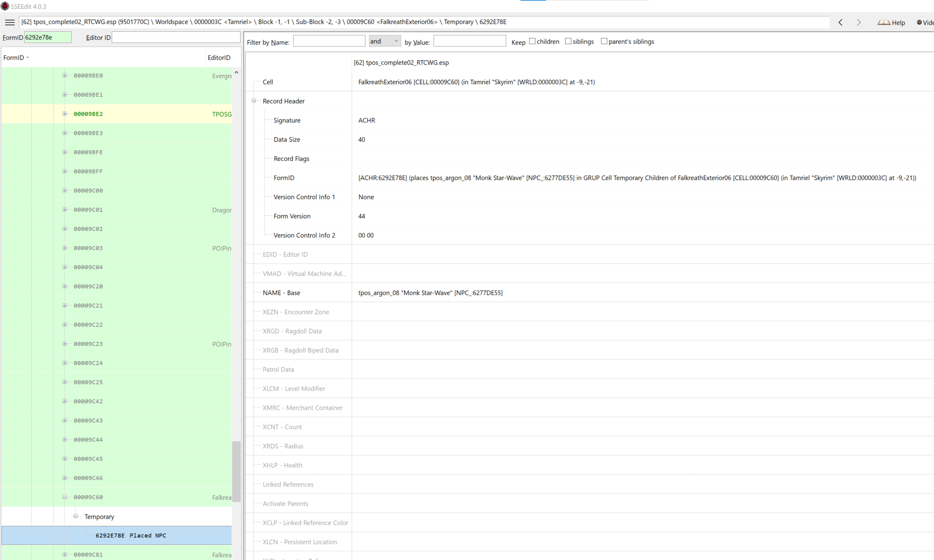
Task: Click the Linked References row
Action: pos(590,484)
